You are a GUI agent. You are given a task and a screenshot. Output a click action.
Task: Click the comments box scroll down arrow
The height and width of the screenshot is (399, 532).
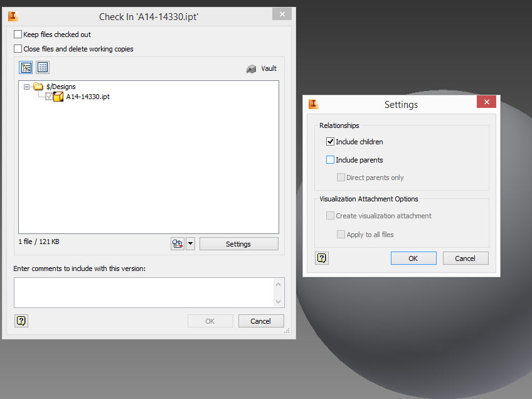click(x=278, y=301)
